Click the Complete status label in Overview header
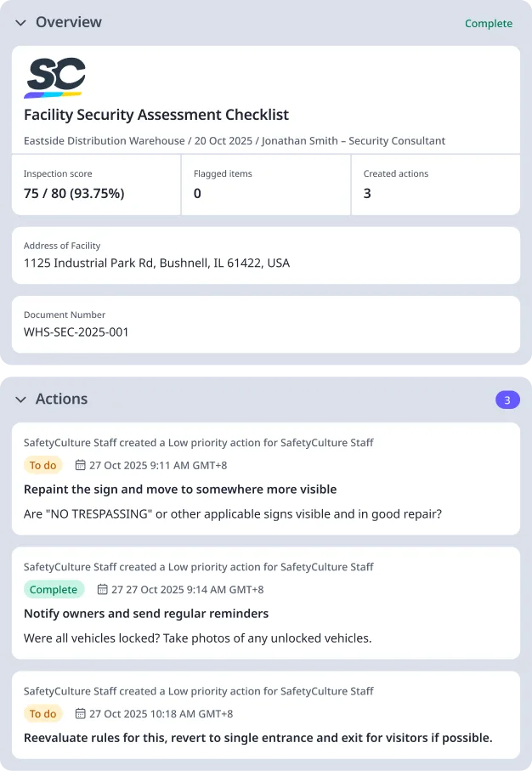The width and height of the screenshot is (532, 771). tap(489, 24)
